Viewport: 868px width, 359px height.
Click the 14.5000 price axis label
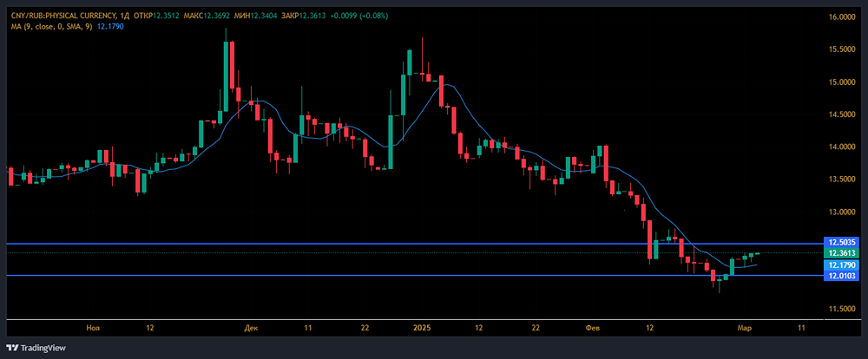pyautogui.click(x=840, y=114)
